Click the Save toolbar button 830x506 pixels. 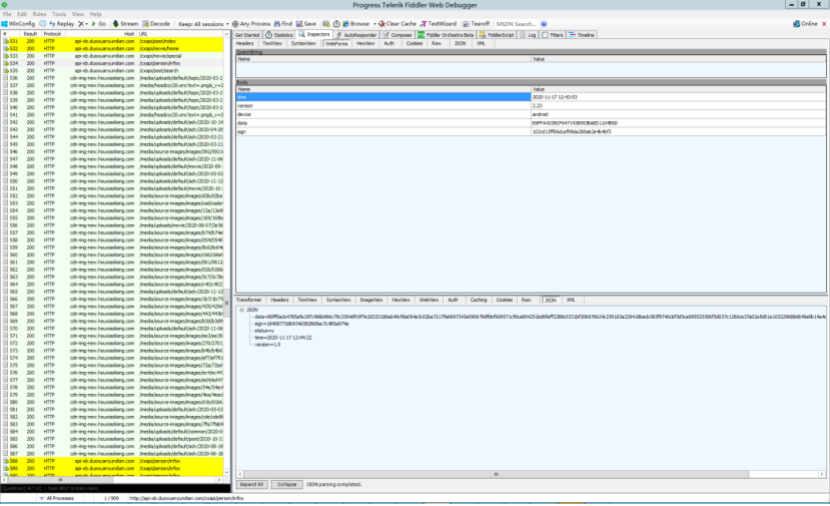tap(306, 24)
